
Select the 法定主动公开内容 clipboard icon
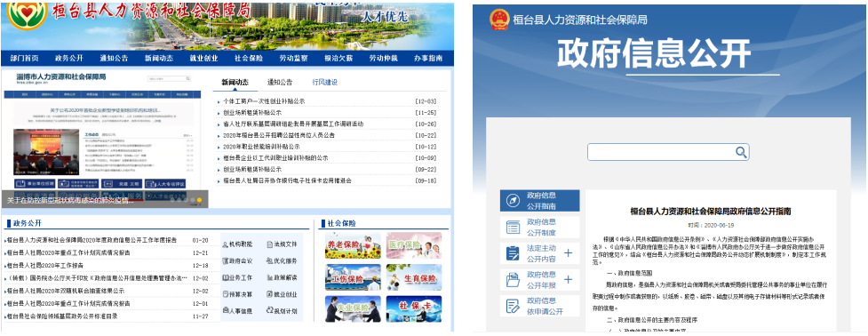pos(513,253)
